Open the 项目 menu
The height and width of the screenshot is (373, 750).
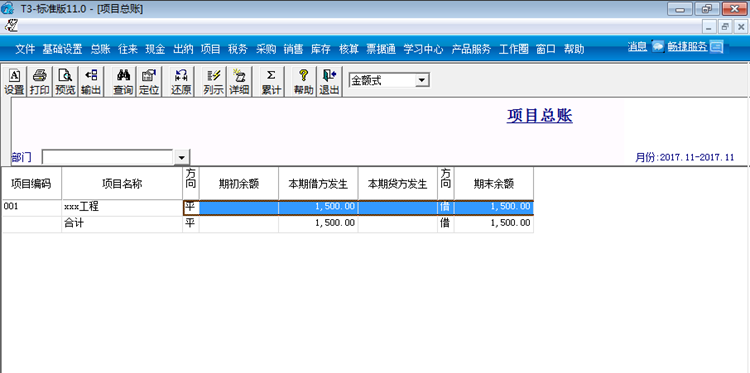(x=210, y=49)
